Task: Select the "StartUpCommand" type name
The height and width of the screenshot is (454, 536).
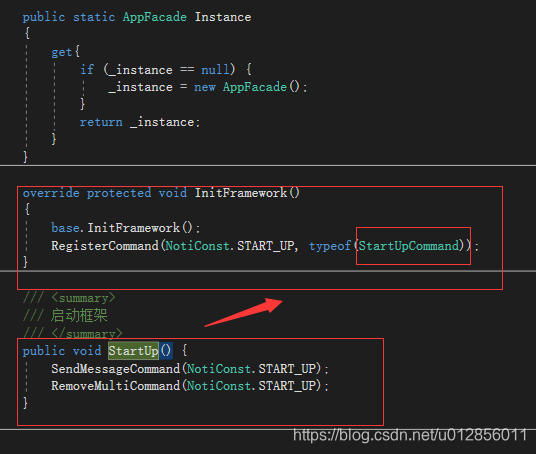Action: [x=408, y=245]
